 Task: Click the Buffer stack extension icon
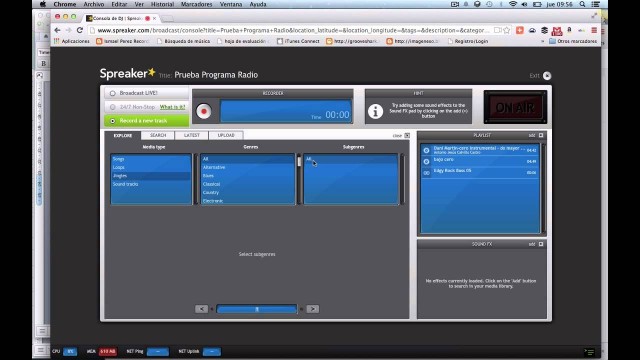coord(544,30)
